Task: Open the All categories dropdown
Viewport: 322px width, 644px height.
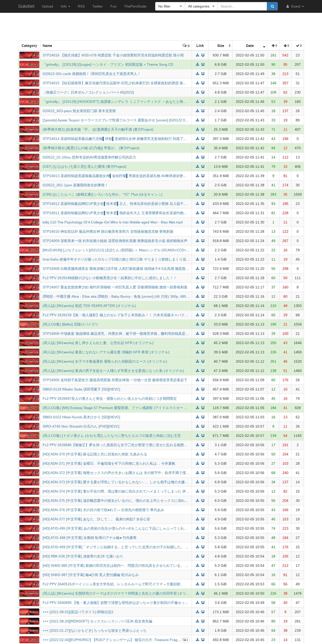Action: 201,6
